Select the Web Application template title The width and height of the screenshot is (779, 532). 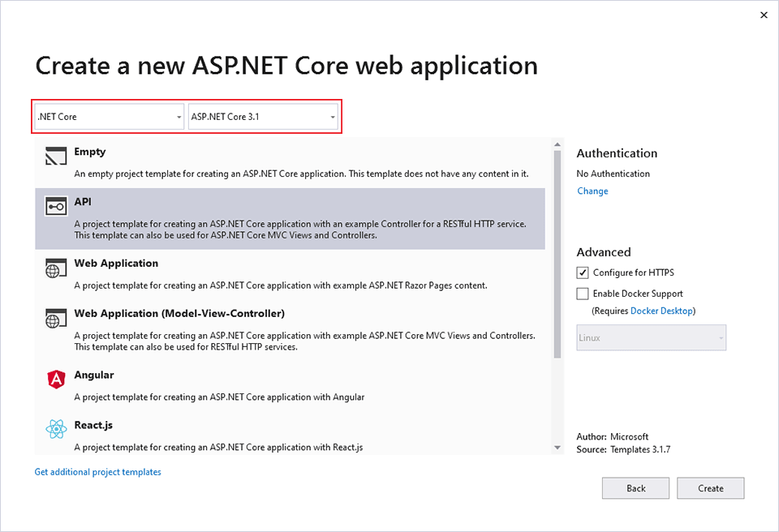(116, 264)
